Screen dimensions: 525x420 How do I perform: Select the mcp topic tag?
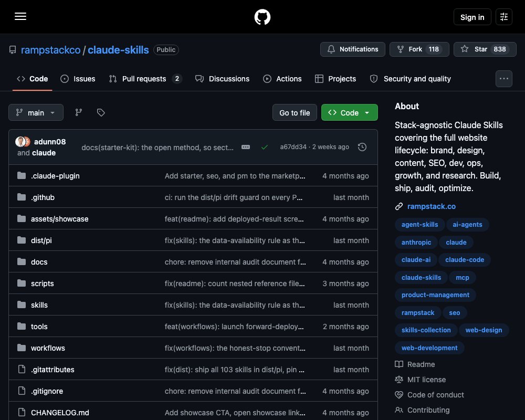point(463,277)
